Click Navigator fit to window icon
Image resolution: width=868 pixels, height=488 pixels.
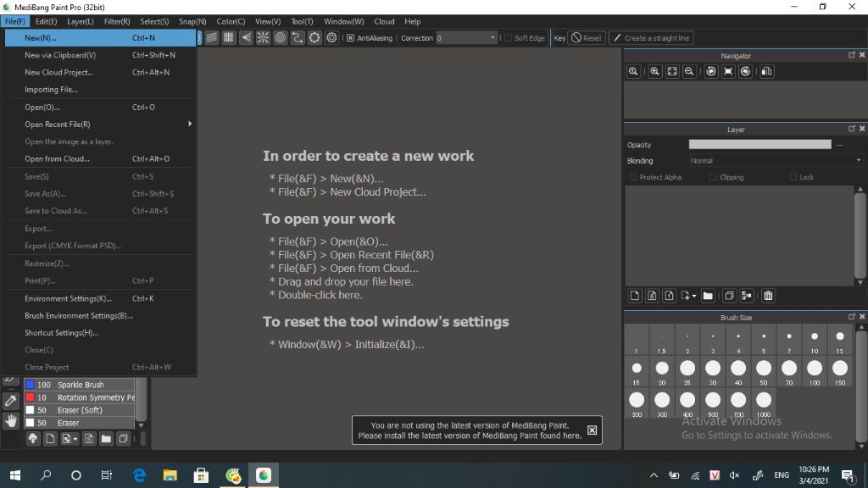[672, 71]
